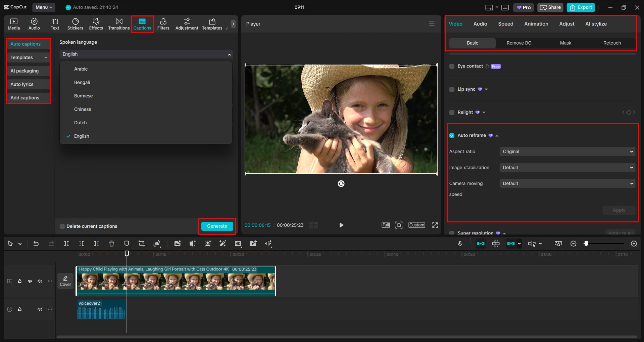
Task: Select the Remove BG tab
Action: coord(519,43)
